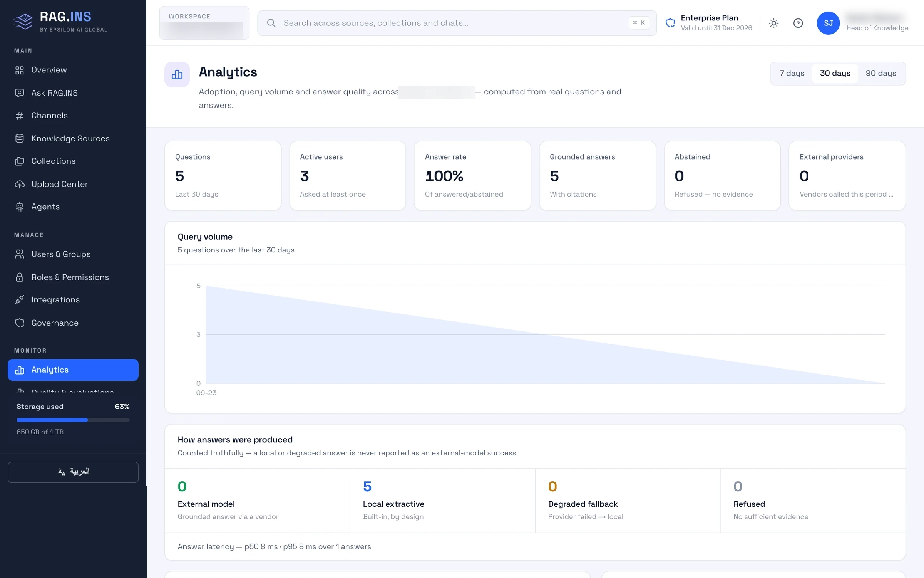The width and height of the screenshot is (924, 578).
Task: Click the Knowledge Sources database icon
Action: click(x=20, y=138)
